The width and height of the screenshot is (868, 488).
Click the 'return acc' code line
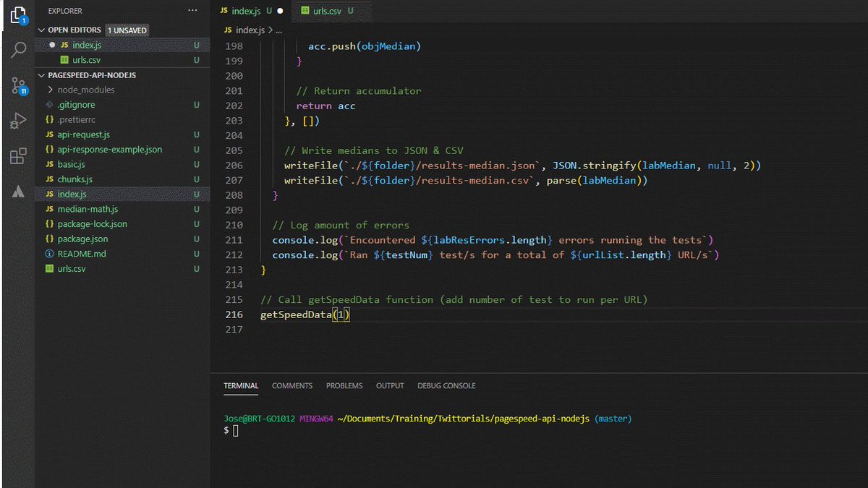[325, 106]
